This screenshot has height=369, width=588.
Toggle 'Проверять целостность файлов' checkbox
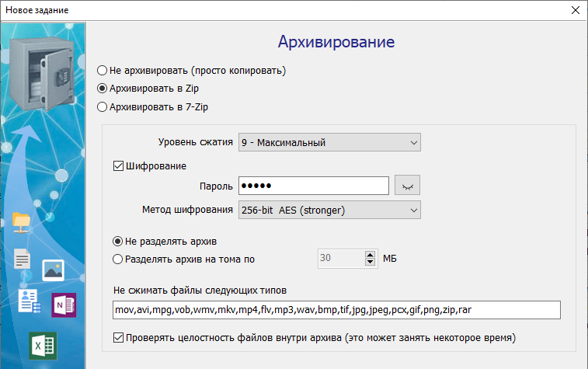[119, 338]
